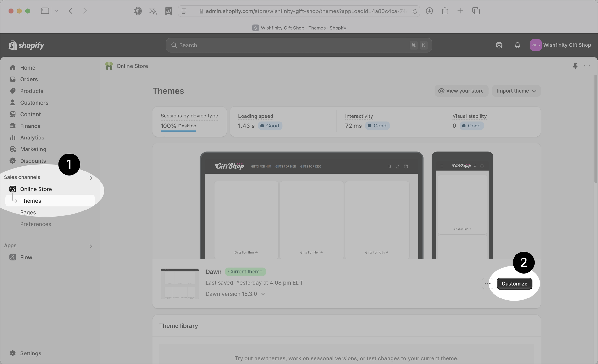598x364 pixels.
Task: Pin the Online Store channel
Action: (575, 66)
